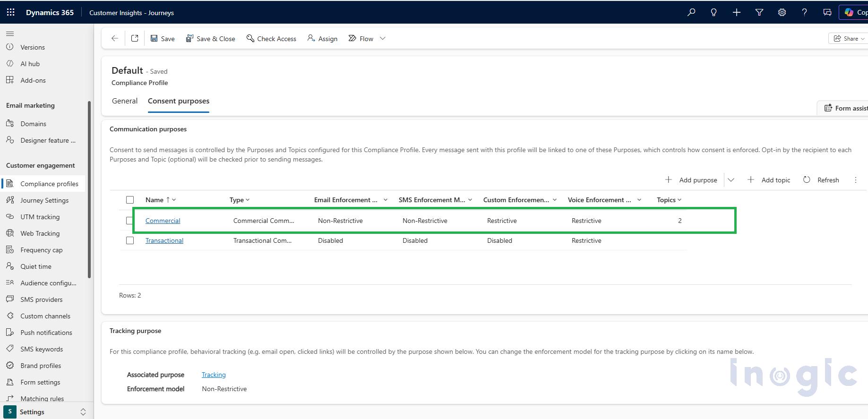Open the Tracking associated purpose link
This screenshot has height=419, width=868.
point(214,375)
